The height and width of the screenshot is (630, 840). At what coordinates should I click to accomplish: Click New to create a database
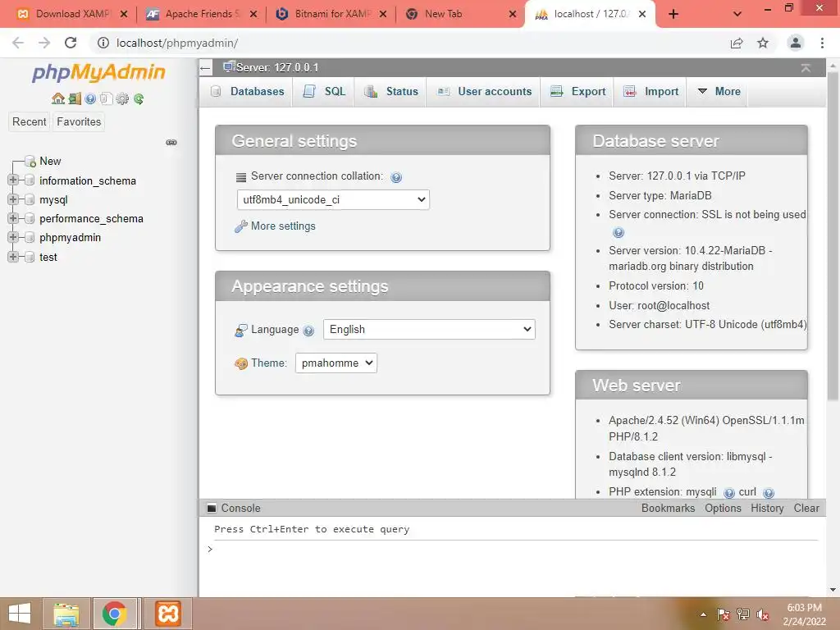pos(50,162)
